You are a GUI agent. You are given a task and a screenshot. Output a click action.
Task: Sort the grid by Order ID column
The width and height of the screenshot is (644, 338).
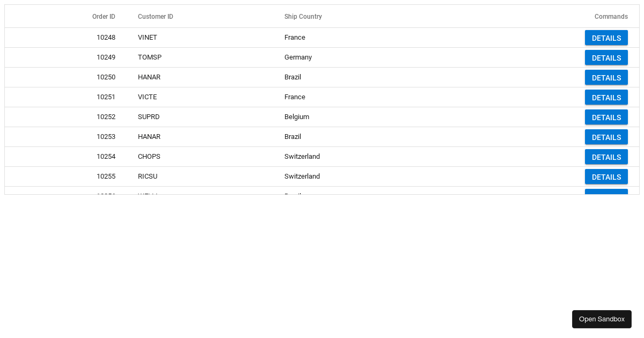tap(104, 17)
